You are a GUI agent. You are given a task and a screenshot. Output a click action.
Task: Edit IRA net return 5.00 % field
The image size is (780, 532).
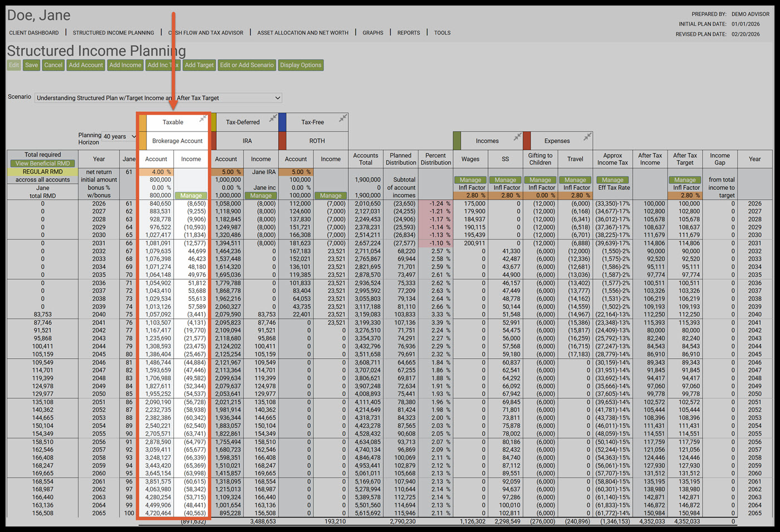226,172
